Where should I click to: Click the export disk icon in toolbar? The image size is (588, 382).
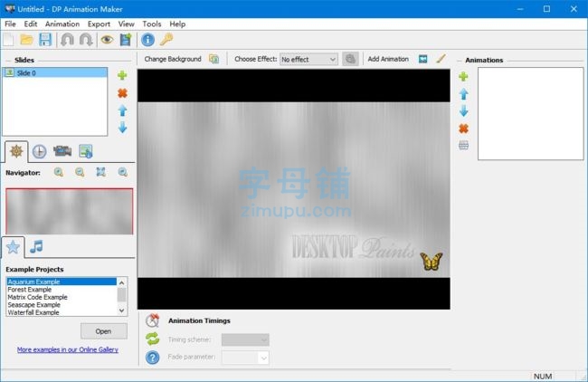point(126,40)
